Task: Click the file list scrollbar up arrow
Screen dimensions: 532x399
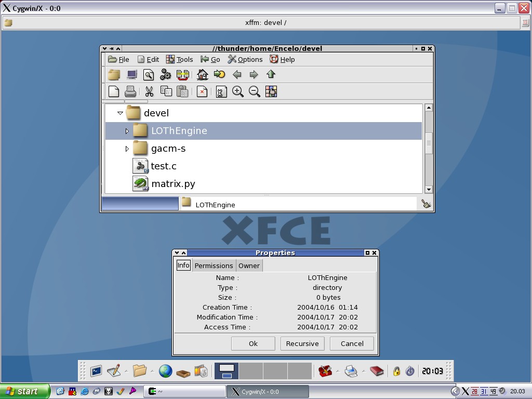Action: pos(429,108)
